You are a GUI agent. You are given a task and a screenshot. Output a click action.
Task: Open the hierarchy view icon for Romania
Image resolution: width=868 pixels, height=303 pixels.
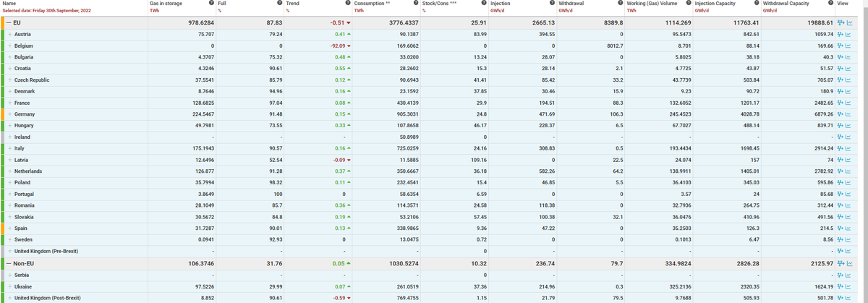[x=840, y=205]
